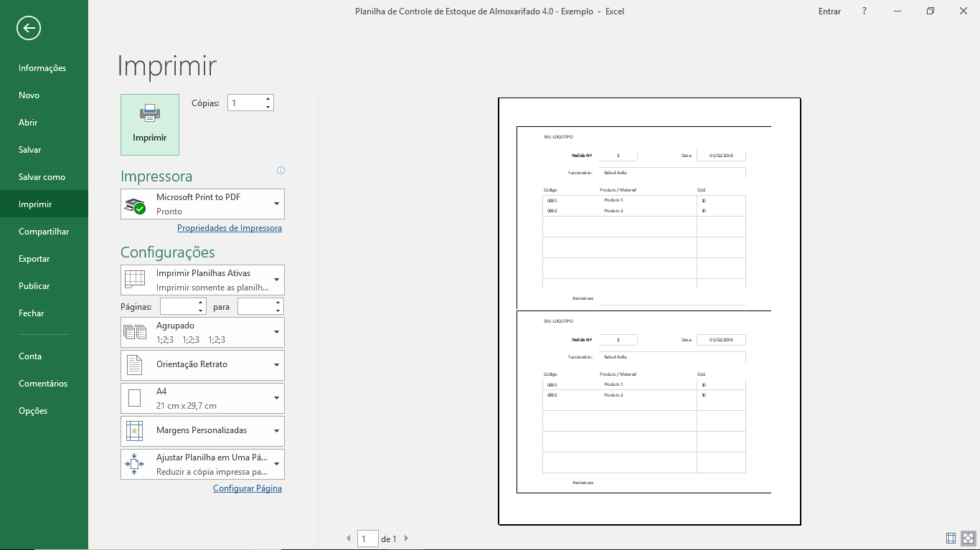Open the Orientação Retrato dropdown
The image size is (980, 550).
click(x=202, y=365)
